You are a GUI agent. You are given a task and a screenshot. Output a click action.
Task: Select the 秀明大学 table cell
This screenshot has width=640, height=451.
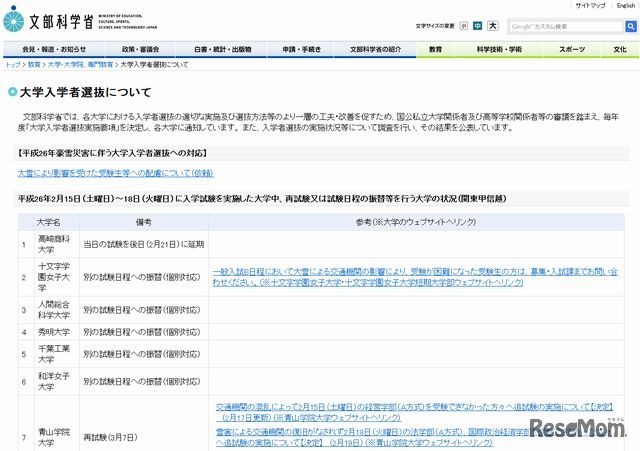coord(57,332)
